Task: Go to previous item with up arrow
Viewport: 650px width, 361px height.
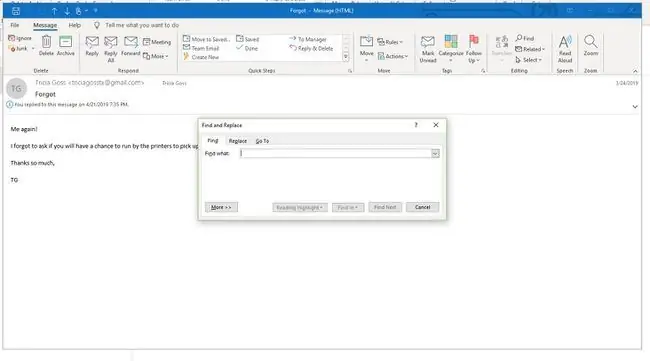Action: pos(54,11)
